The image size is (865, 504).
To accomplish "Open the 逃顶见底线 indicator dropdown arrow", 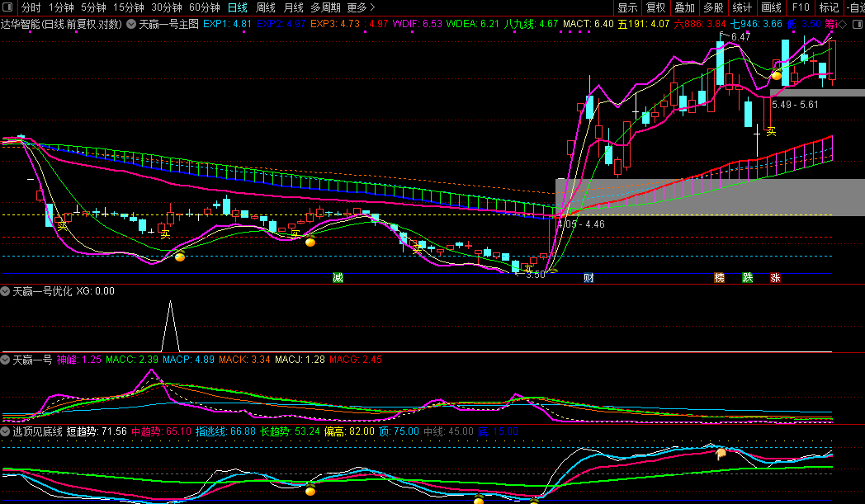I will tap(6, 431).
